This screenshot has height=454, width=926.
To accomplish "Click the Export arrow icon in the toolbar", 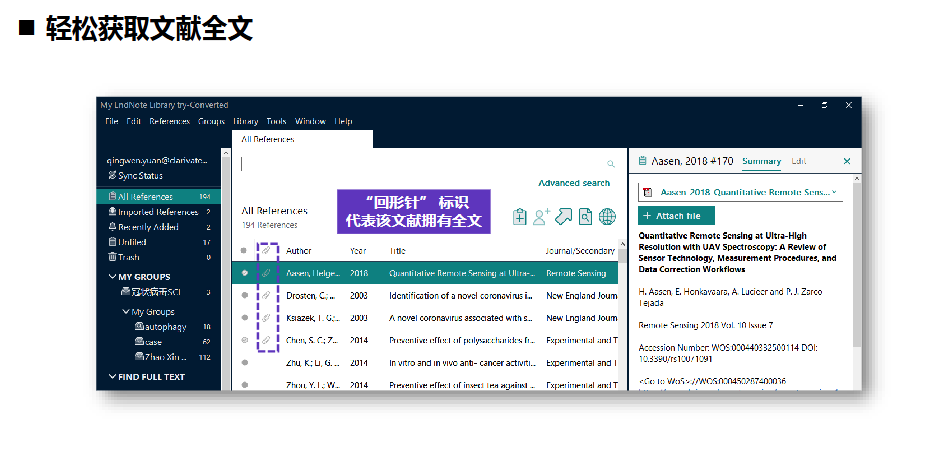I will coord(563,217).
